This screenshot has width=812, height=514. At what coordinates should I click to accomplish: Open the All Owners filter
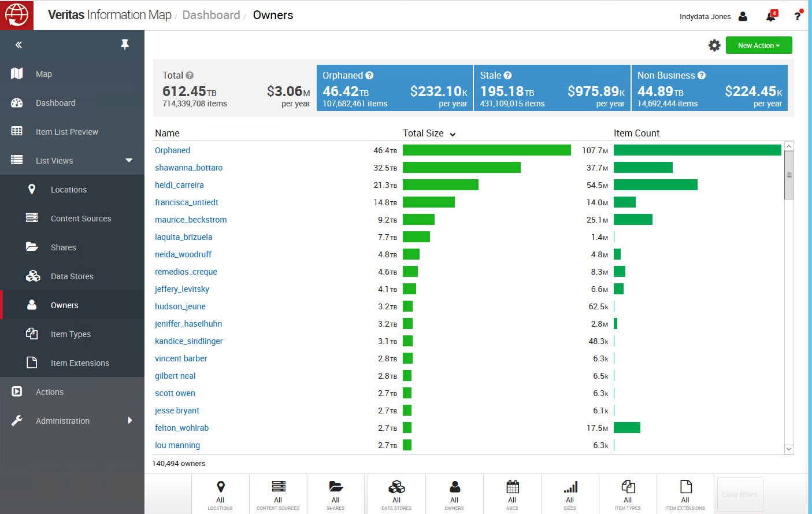point(454,495)
